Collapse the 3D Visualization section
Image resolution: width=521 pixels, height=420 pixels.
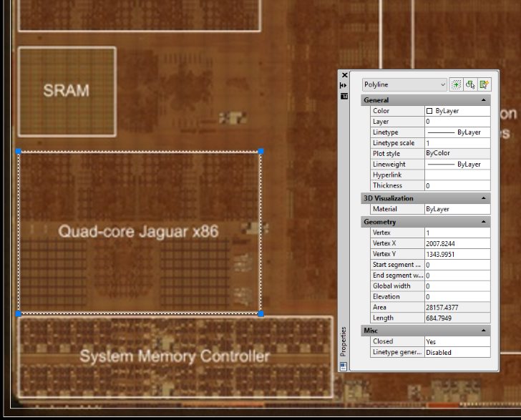pos(484,198)
